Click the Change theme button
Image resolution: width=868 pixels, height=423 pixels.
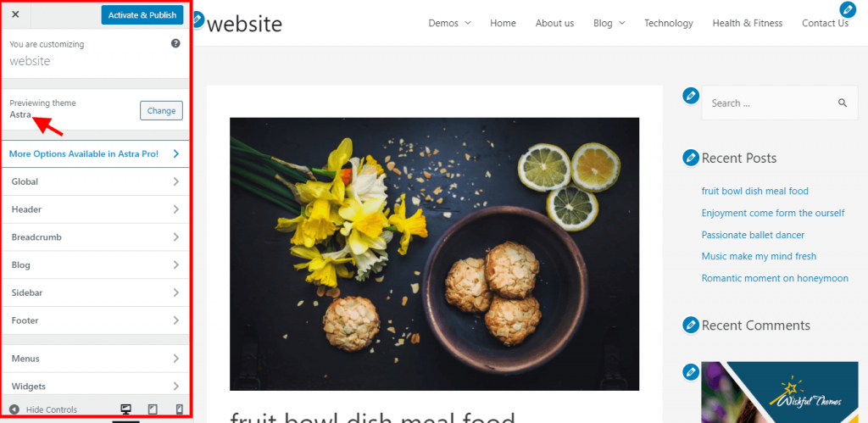[161, 111]
